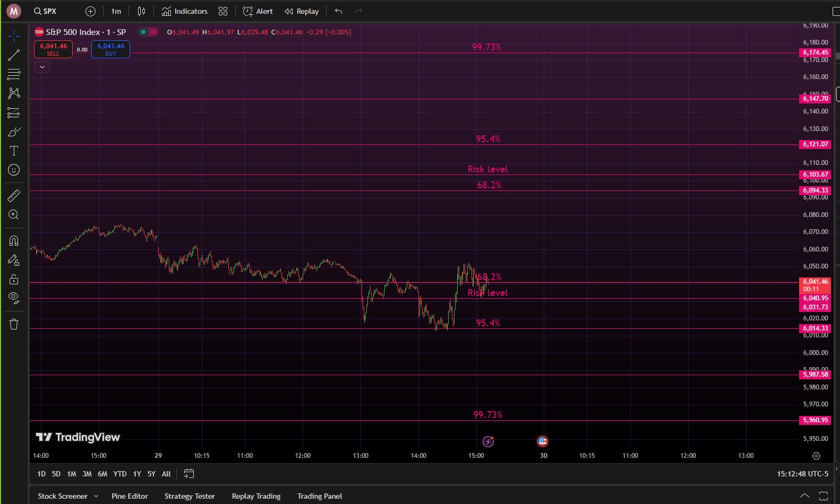Open the go to date calendar
Image resolution: width=840 pixels, height=504 pixels.
coord(188,474)
